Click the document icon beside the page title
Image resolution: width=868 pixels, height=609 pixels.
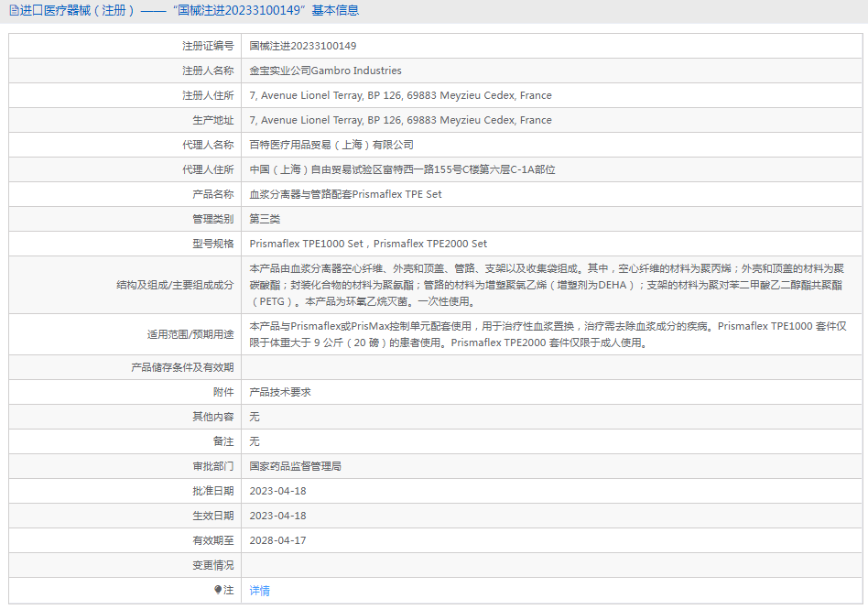click(14, 10)
